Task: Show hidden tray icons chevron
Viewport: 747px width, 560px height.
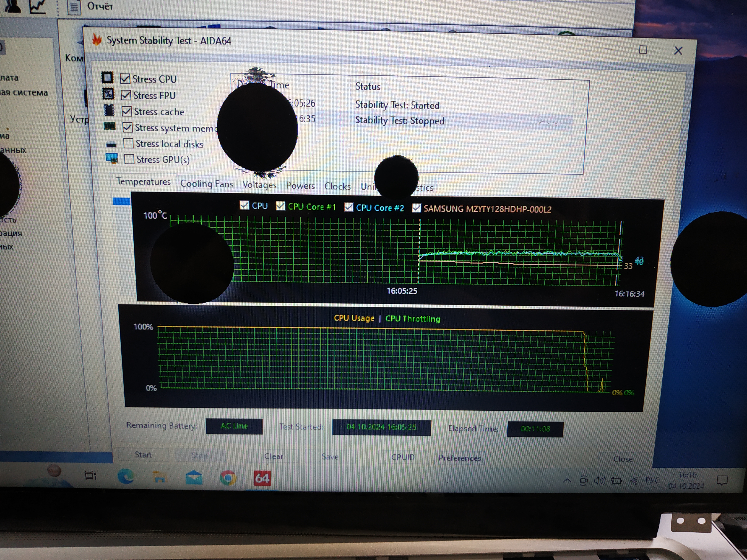Action: click(567, 480)
